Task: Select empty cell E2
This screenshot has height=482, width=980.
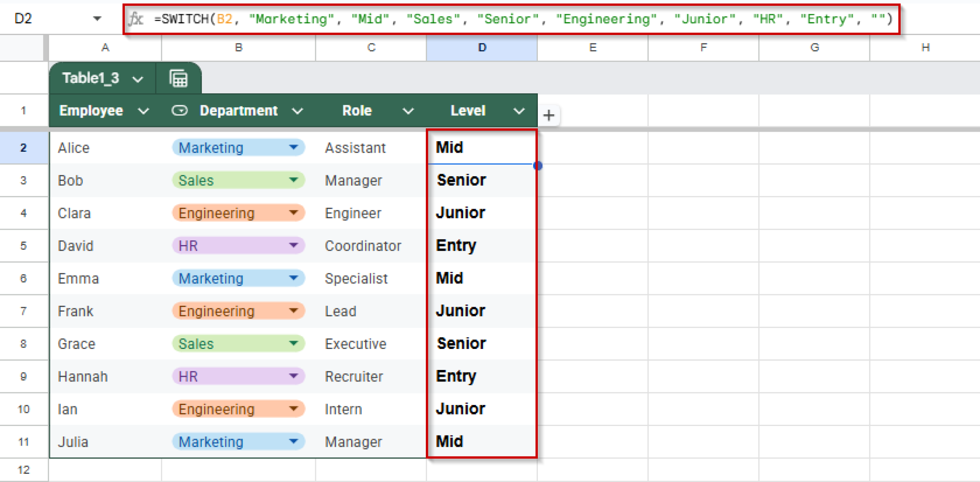Action: pyautogui.click(x=592, y=147)
